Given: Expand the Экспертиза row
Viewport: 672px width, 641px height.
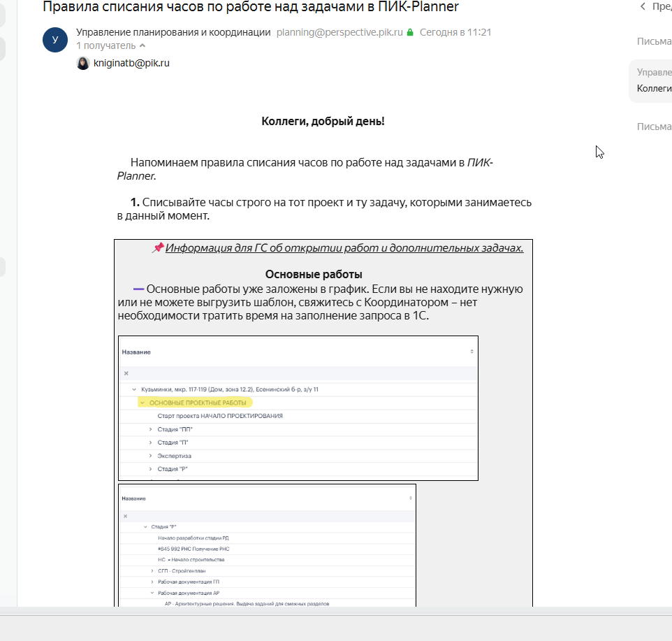Looking at the screenshot, I should (x=150, y=456).
